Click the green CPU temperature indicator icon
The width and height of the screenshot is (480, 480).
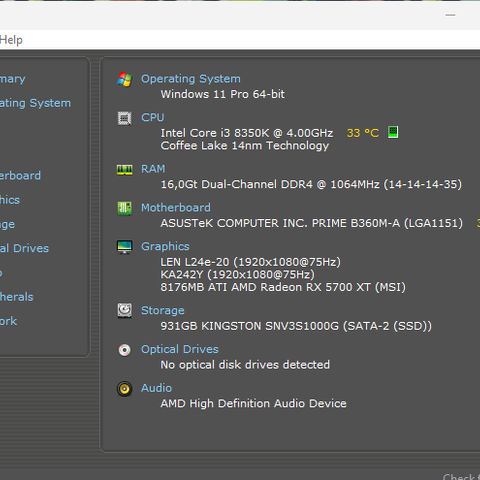pos(393,132)
